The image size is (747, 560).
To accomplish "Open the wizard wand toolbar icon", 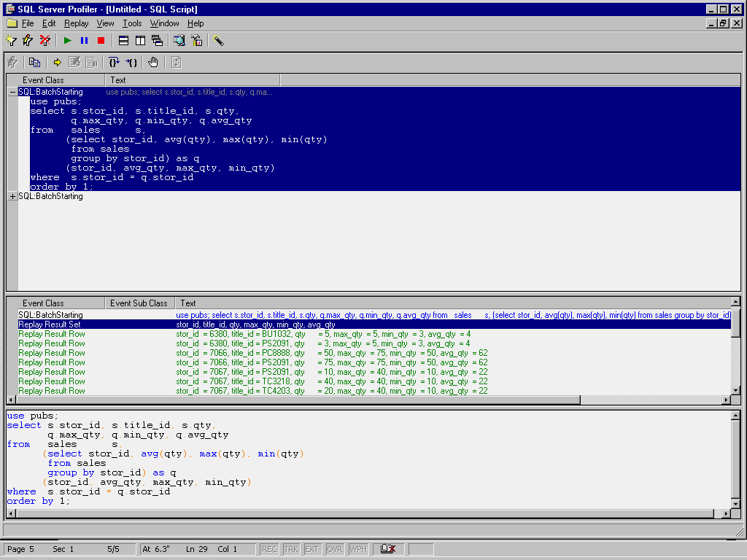I will click(218, 41).
